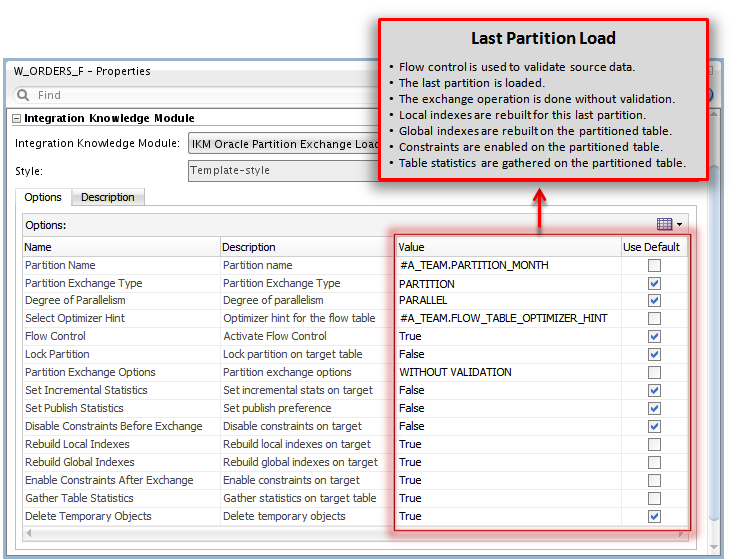The height and width of the screenshot is (560, 736).
Task: Toggle Use Default for Gather Table Statistics
Action: tap(654, 498)
